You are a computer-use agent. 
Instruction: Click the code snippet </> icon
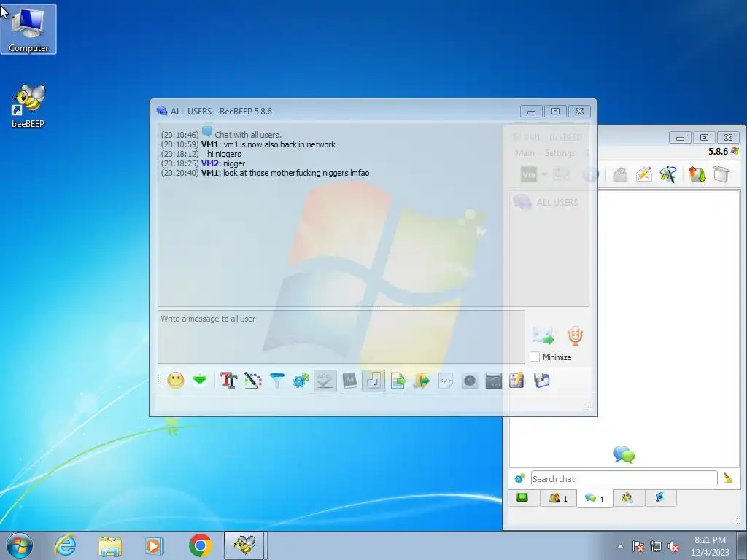[446, 381]
